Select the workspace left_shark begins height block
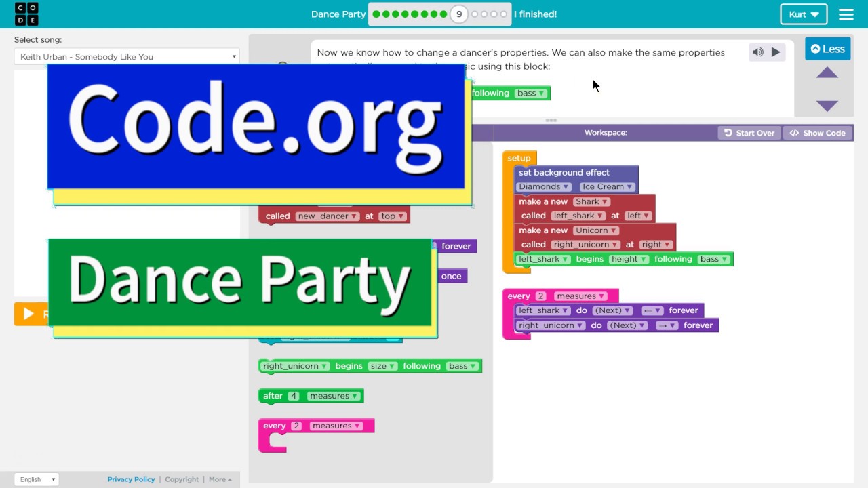This screenshot has width=868, height=488. (x=624, y=259)
